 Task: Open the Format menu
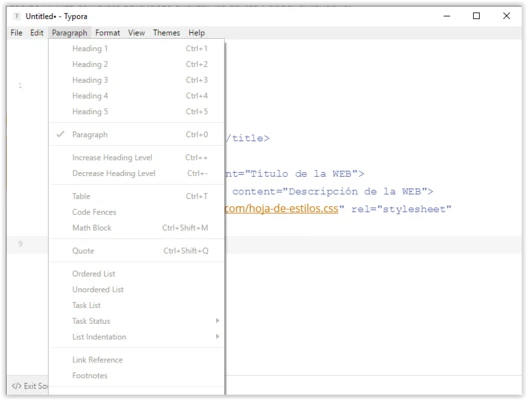[108, 33]
